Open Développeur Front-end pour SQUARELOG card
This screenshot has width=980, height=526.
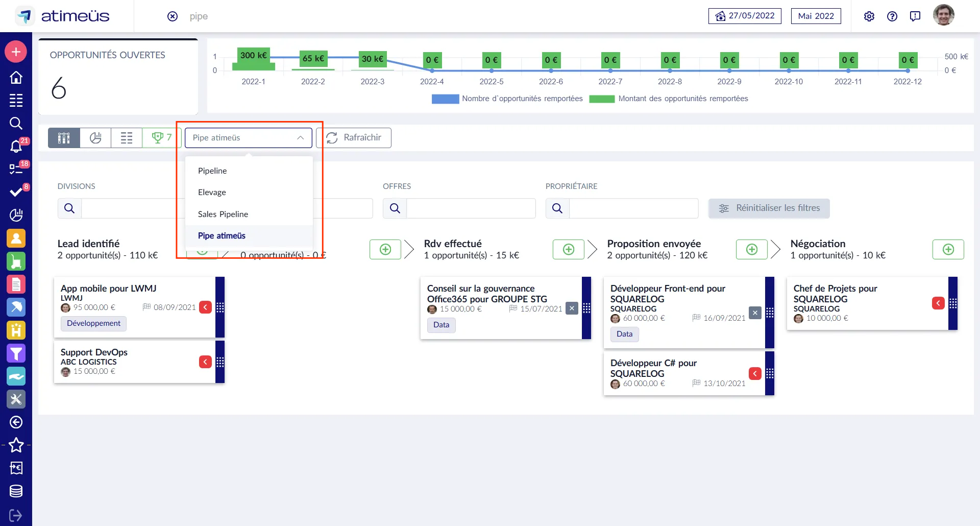coord(684,313)
